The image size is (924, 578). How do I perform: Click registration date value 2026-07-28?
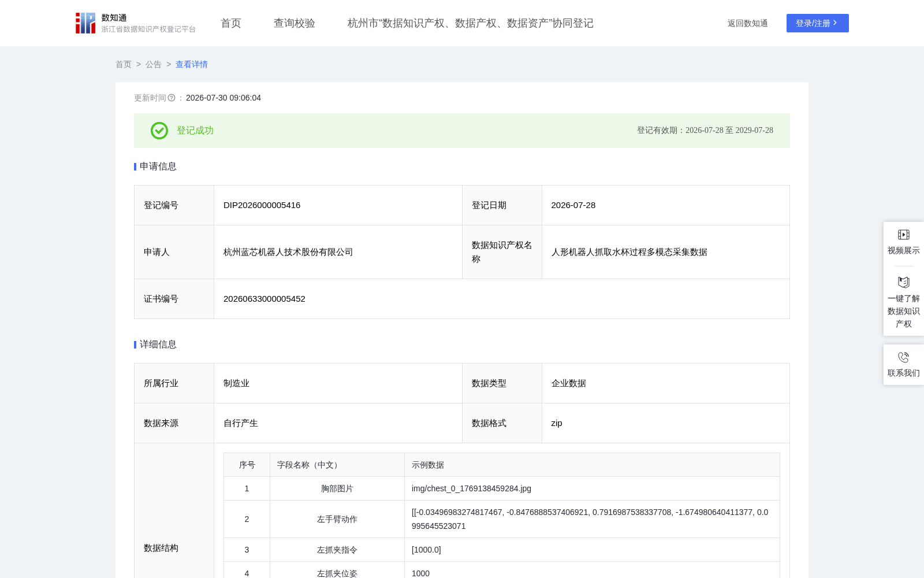point(573,205)
